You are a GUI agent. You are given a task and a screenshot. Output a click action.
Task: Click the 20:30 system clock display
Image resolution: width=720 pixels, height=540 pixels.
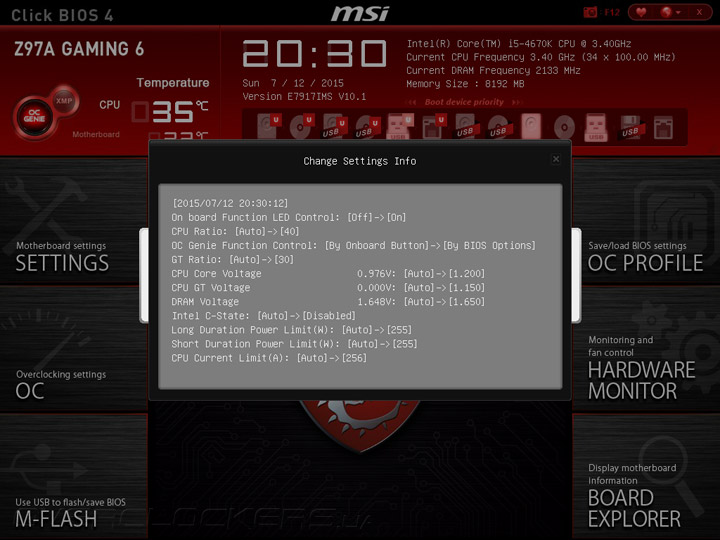(x=315, y=54)
